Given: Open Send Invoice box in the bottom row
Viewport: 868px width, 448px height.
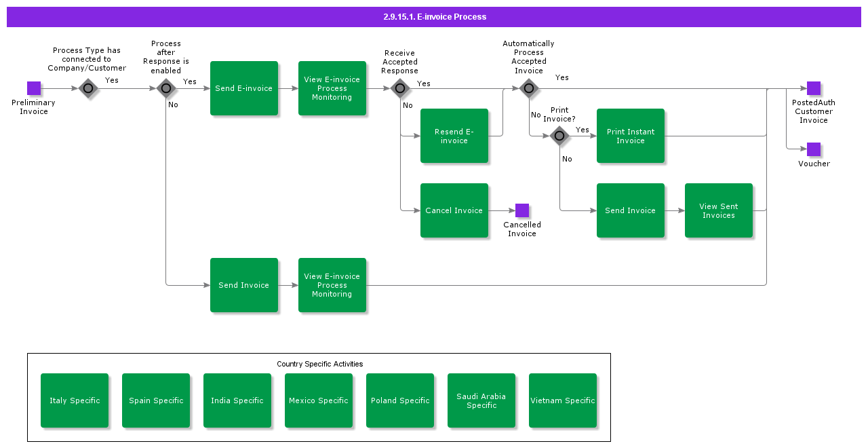Looking at the screenshot, I should [244, 285].
